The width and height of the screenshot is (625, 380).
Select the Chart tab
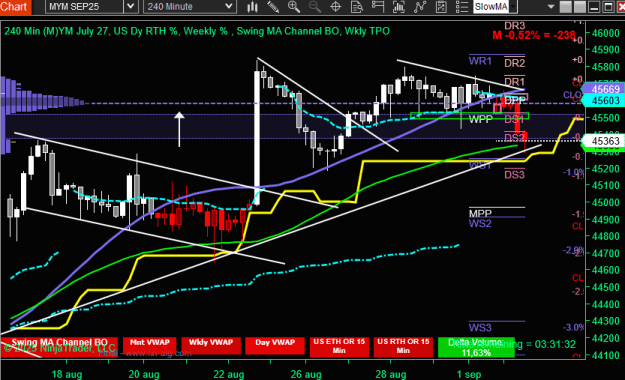pos(15,7)
